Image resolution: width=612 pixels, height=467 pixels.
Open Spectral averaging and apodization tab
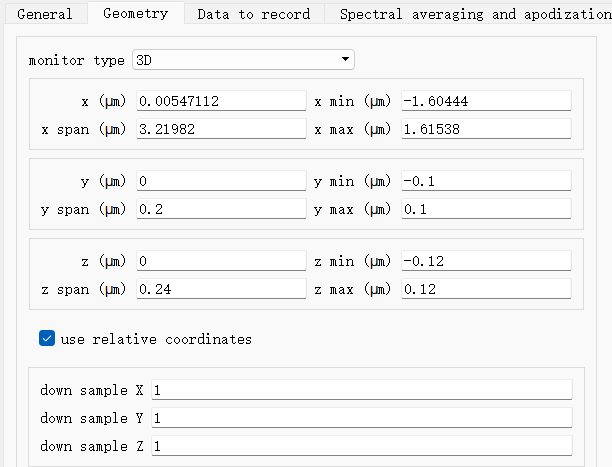click(x=468, y=14)
